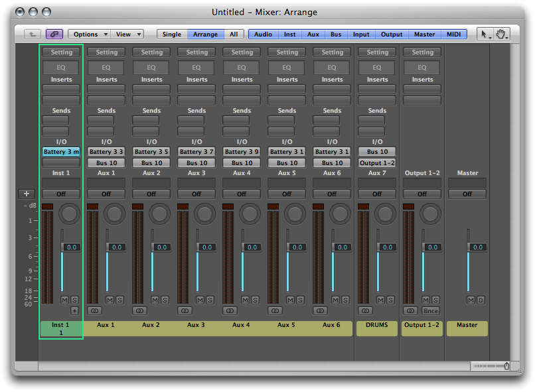
Task: Click the stereo format icon on Aux 1
Action: pyautogui.click(x=94, y=310)
